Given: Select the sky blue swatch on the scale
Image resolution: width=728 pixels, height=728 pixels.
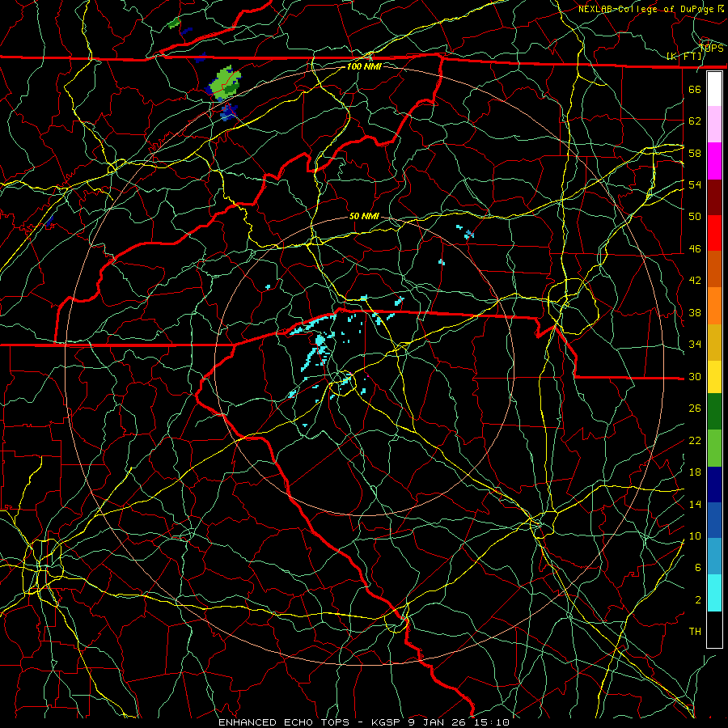Looking at the screenshot, I should pos(714,557).
